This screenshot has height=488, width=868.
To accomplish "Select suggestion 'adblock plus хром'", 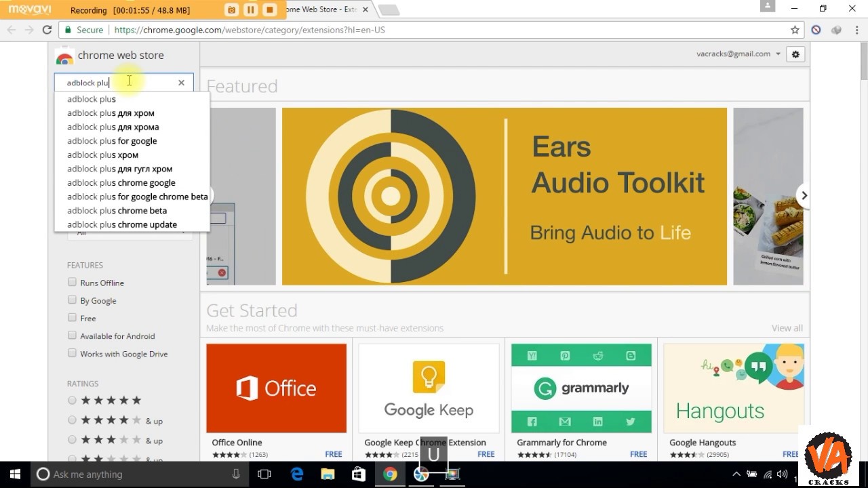I will (132, 155).
